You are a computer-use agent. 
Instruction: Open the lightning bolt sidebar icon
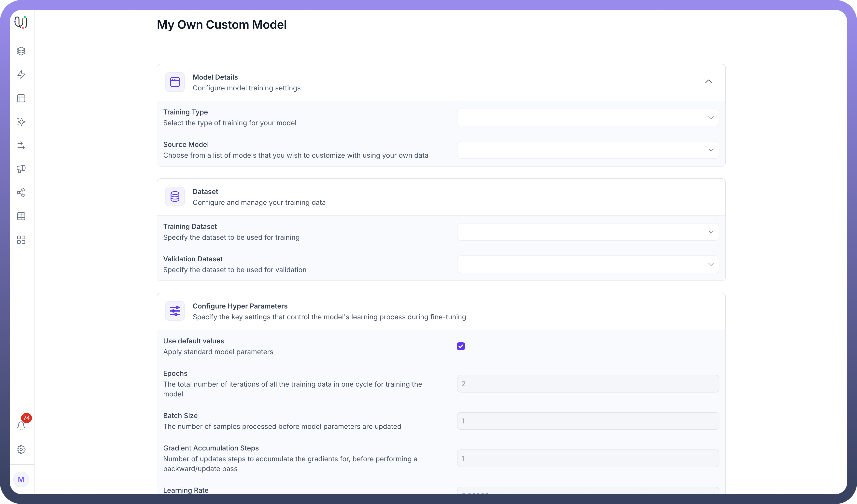tap(21, 75)
